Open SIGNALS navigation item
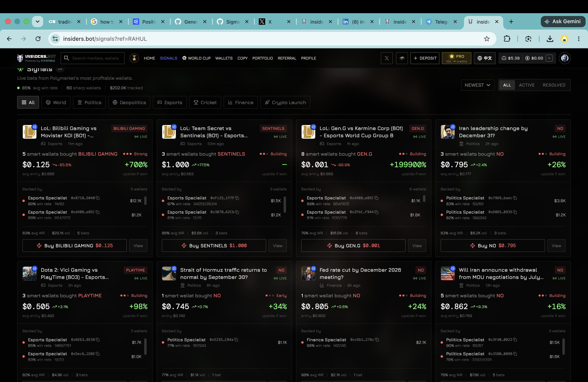This screenshot has width=588, height=382. click(x=168, y=58)
